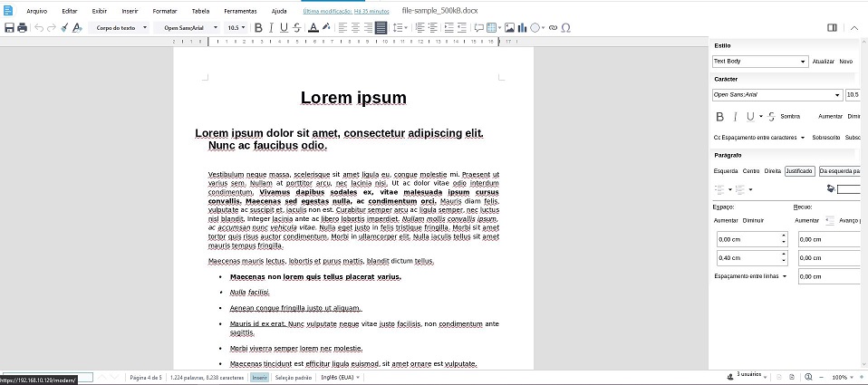This screenshot has width=868, height=385.
Task: Click the Atualizar style button
Action: [x=823, y=62]
